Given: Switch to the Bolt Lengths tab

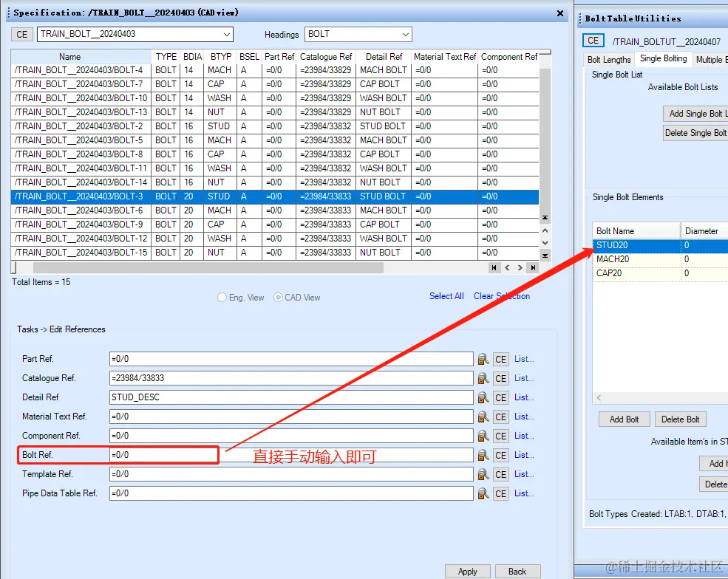Looking at the screenshot, I should (609, 60).
